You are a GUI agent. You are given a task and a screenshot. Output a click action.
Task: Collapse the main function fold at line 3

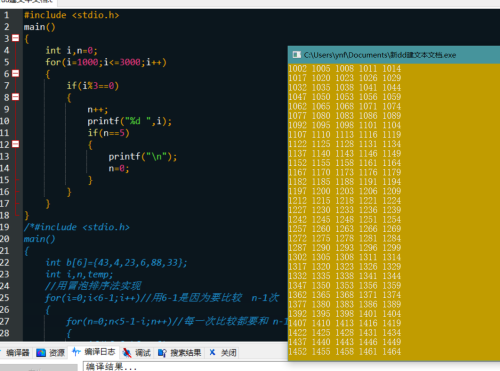pyautogui.click(x=16, y=38)
